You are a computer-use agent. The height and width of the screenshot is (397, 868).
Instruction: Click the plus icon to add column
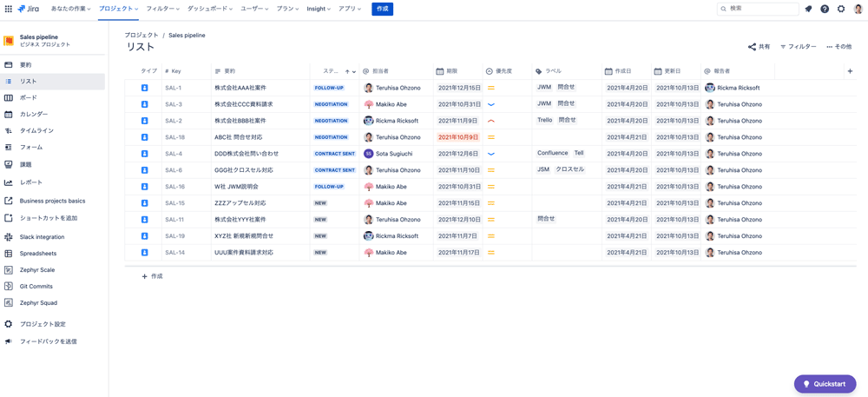tap(851, 71)
